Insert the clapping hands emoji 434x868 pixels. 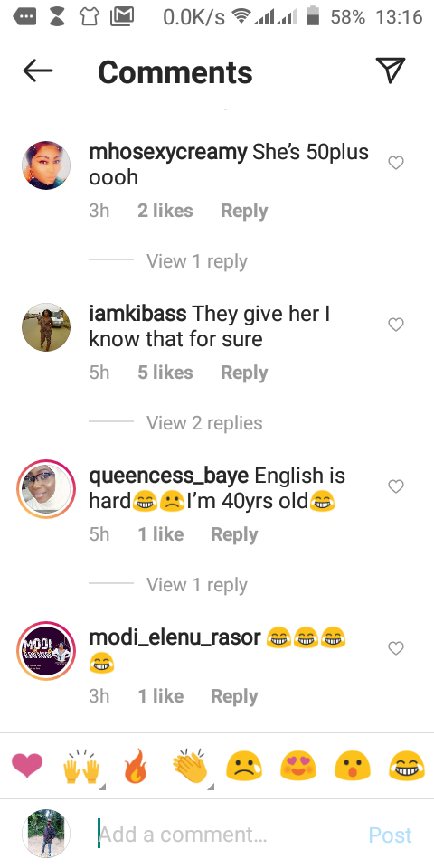(190, 767)
